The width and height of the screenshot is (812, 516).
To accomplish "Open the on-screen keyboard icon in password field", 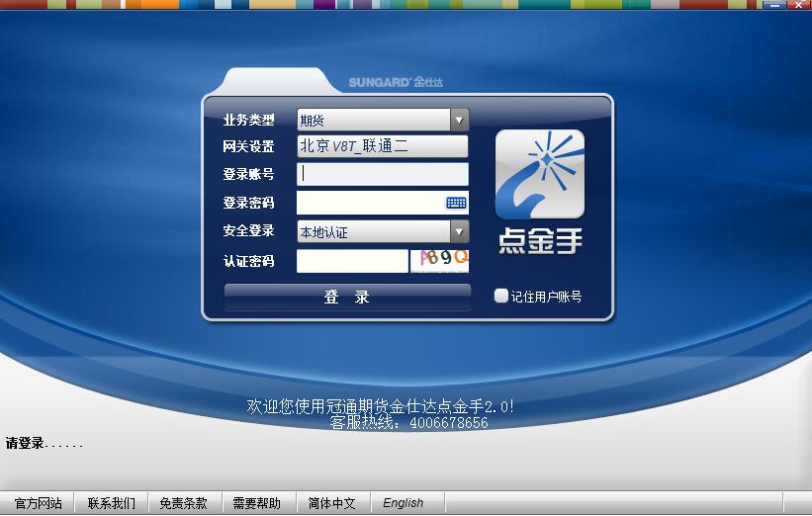I will (456, 203).
